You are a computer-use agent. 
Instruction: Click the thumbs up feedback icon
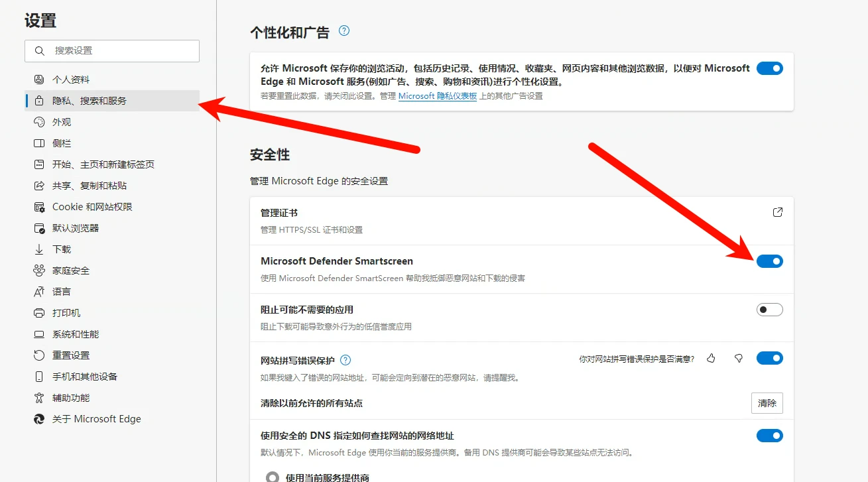712,359
